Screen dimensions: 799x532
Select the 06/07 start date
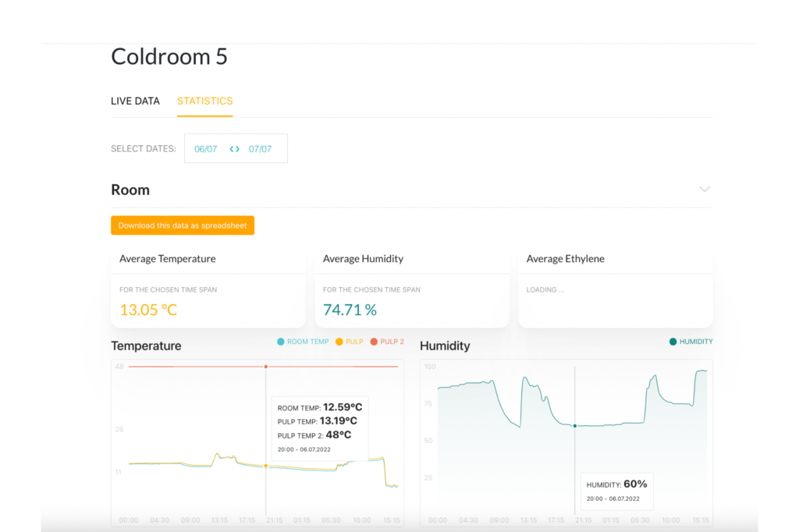tap(205, 149)
